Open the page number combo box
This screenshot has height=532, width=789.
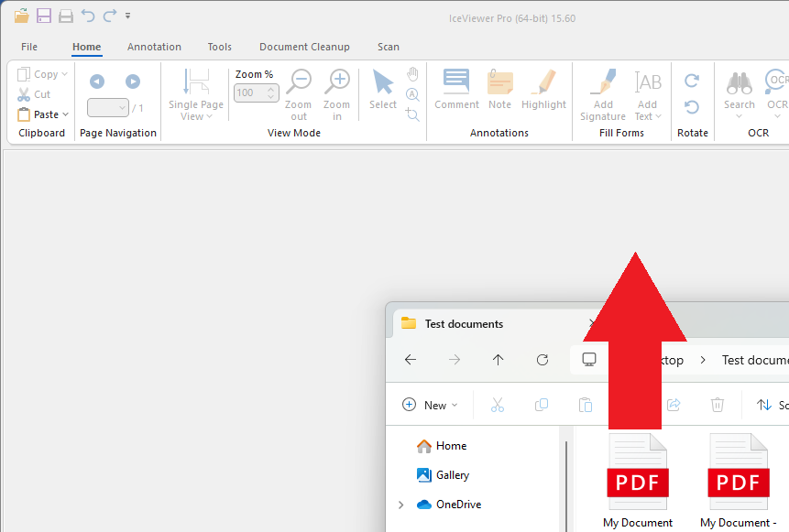point(108,108)
